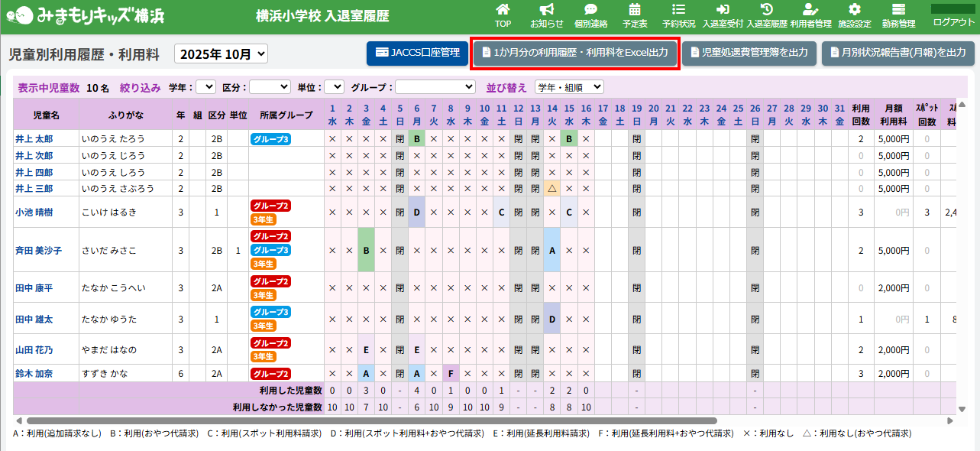Open the 並び替え sort order dropdown
This screenshot has height=451, width=980.
coord(569,87)
